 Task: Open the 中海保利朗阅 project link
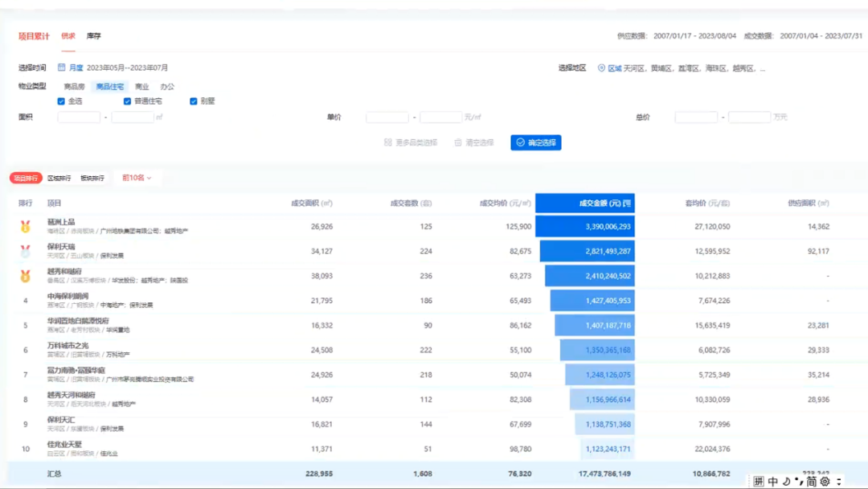(68, 296)
